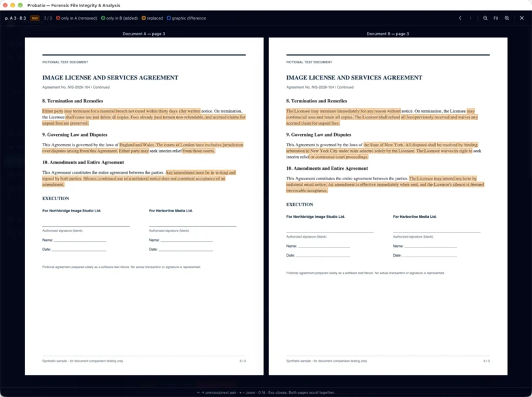Zoom in using the plus magnifier
The width and height of the screenshot is (532, 397).
tap(507, 18)
